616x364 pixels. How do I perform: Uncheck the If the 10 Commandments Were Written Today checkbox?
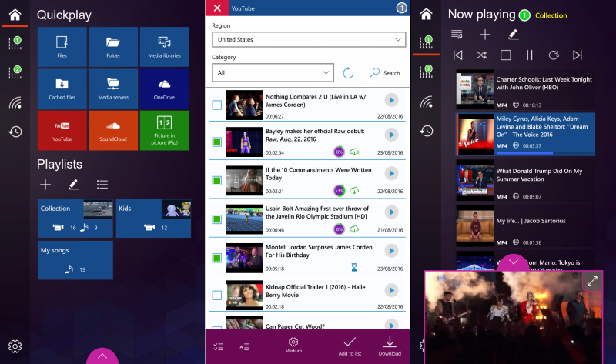[217, 181]
